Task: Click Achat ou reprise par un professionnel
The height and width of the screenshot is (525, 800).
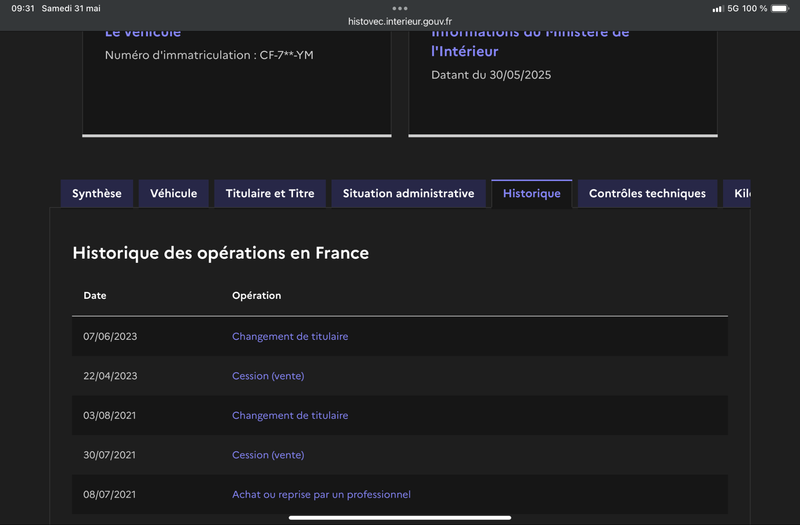Action: [321, 494]
